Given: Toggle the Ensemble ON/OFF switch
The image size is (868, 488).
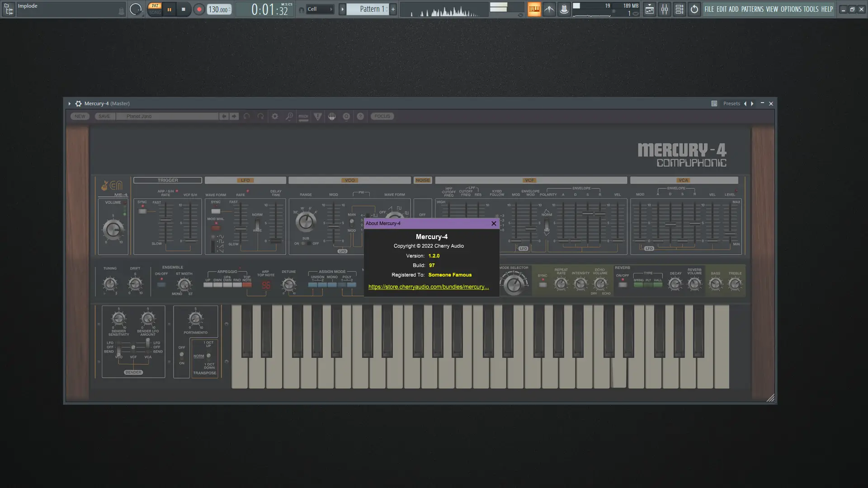Looking at the screenshot, I should point(161,284).
